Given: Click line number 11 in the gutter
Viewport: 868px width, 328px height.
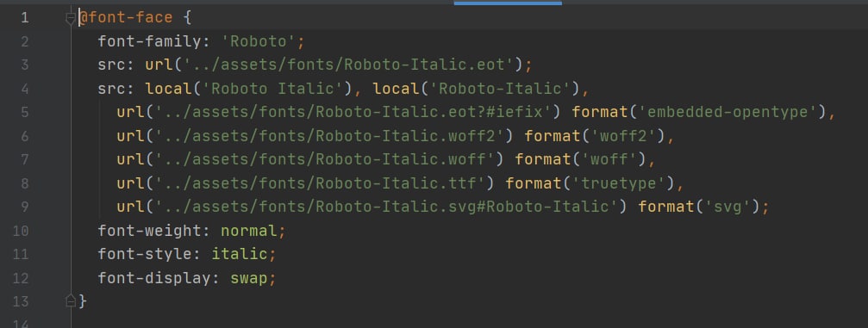Looking at the screenshot, I should 21,254.
